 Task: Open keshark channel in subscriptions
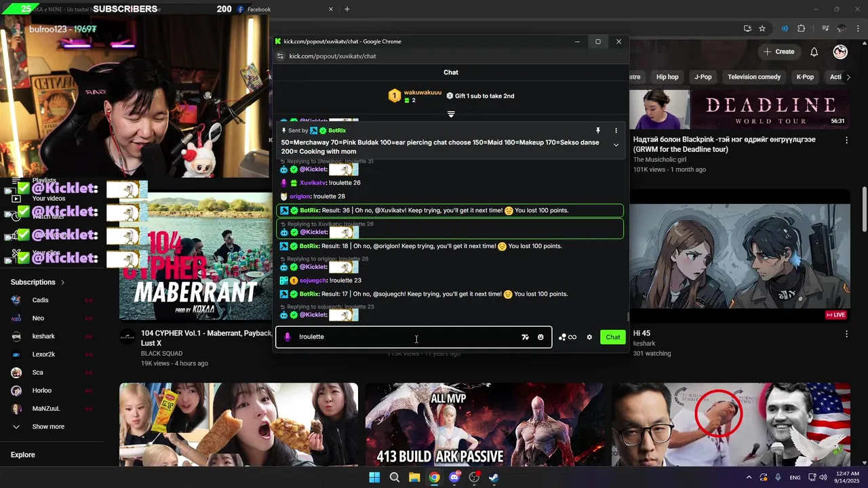point(53,336)
